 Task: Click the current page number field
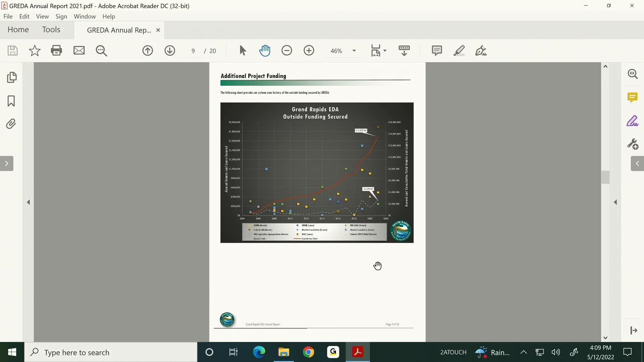pyautogui.click(x=193, y=51)
